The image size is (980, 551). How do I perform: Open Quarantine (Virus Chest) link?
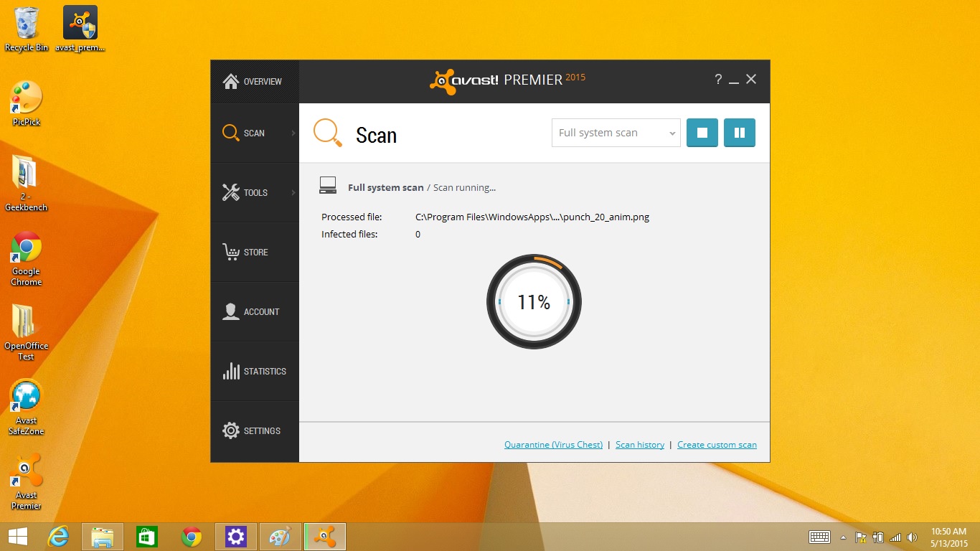553,445
